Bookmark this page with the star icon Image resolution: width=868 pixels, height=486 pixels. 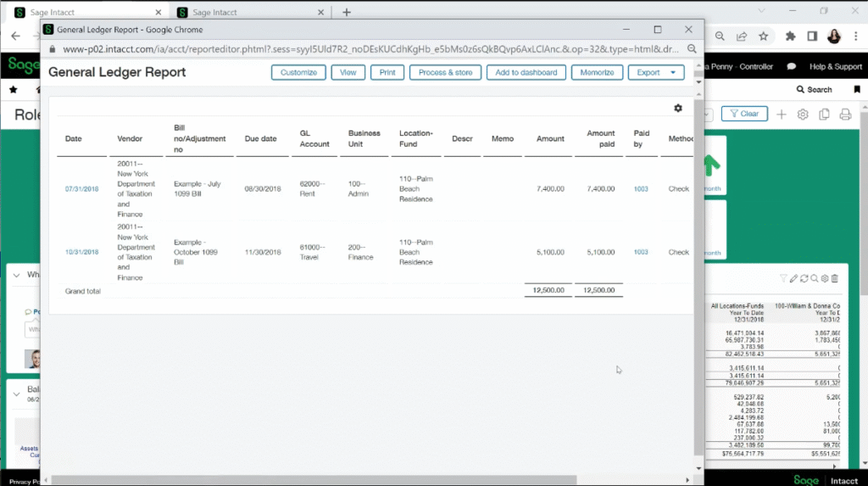pos(764,36)
